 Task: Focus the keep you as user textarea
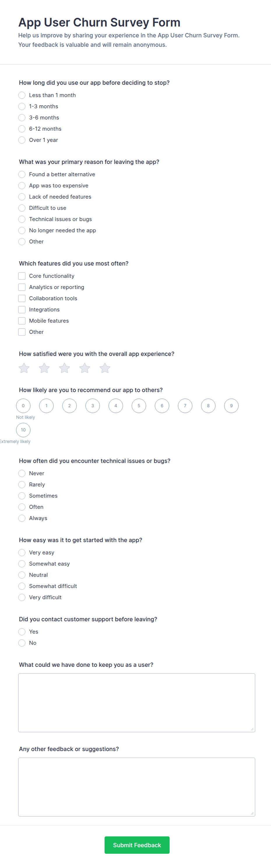[137, 703]
